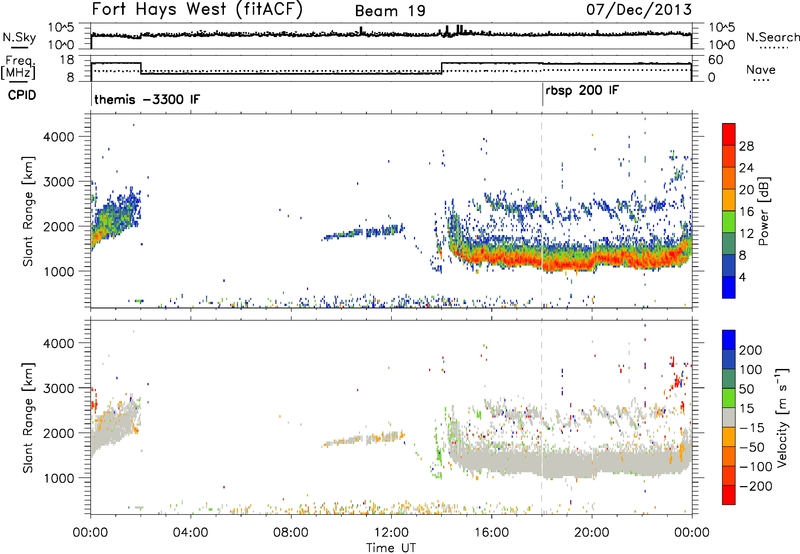Viewport: 800px width, 554px height.
Task: Click the yellow-orange Power color bar segment near 20
Action: (729, 200)
